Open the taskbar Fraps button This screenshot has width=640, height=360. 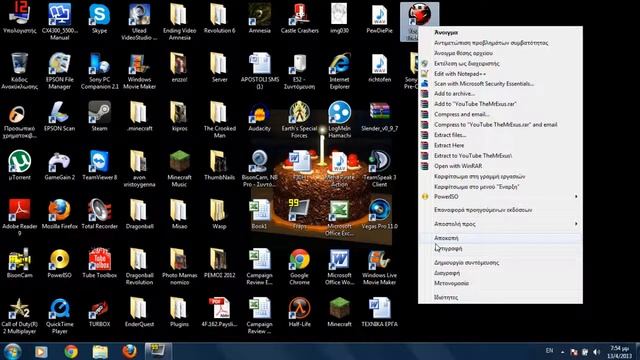(158, 351)
